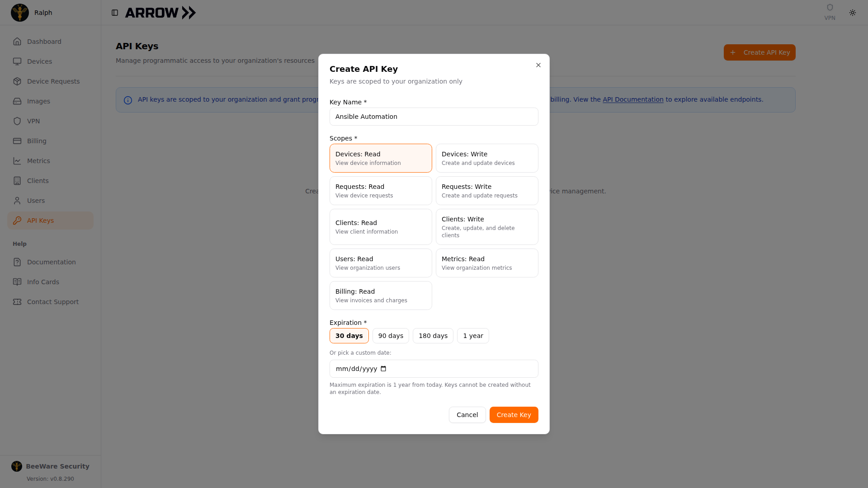Viewport: 868px width, 488px height.
Task: Open the API Documentation link
Action: pyautogui.click(x=633, y=99)
